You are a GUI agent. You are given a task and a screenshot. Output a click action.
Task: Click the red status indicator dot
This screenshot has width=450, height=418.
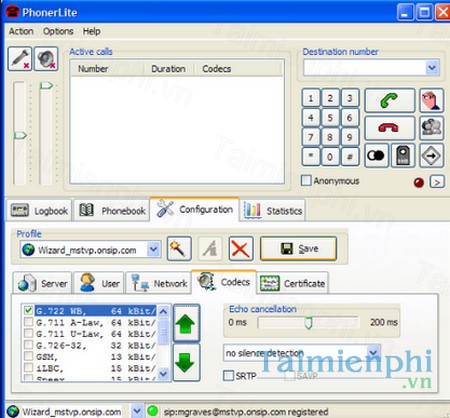(419, 182)
